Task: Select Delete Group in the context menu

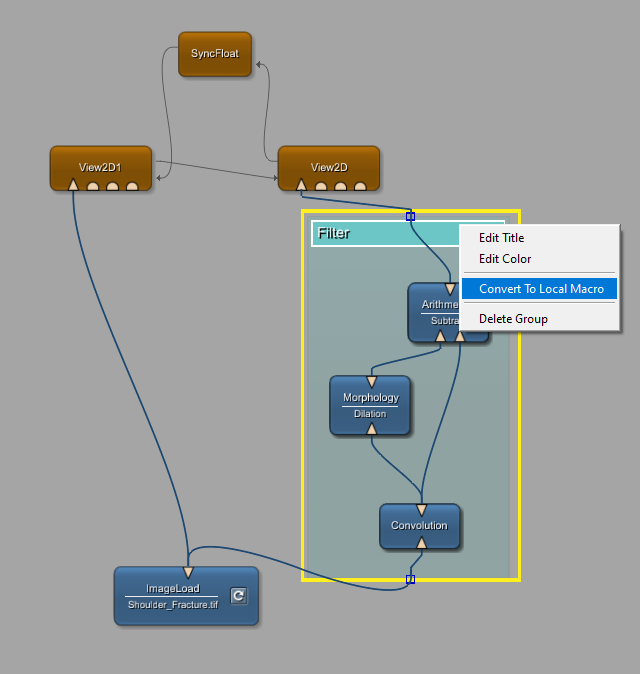Action: click(513, 319)
